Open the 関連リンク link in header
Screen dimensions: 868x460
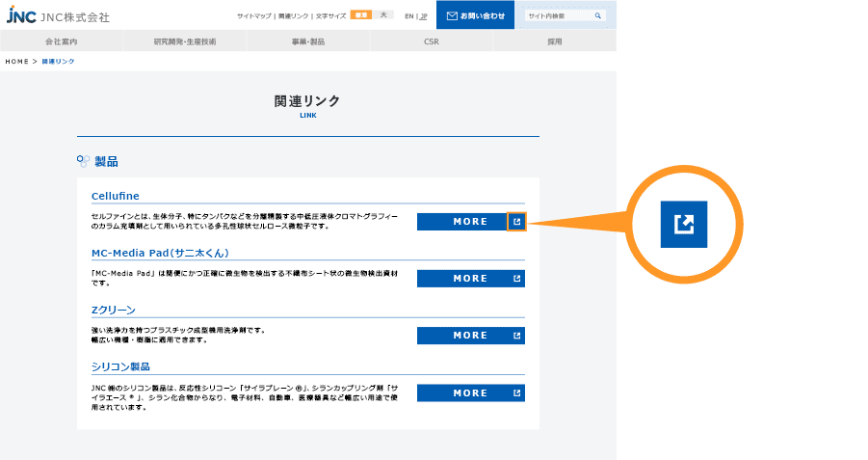[294, 16]
